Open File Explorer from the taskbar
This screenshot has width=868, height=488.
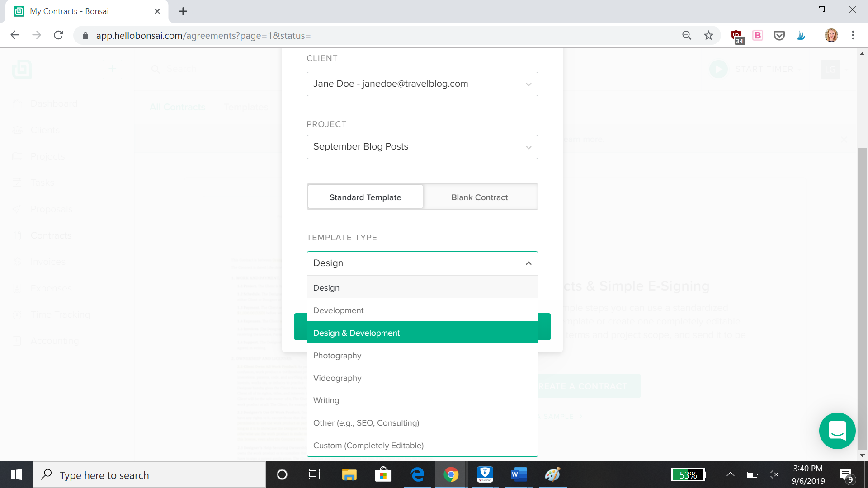pyautogui.click(x=349, y=474)
